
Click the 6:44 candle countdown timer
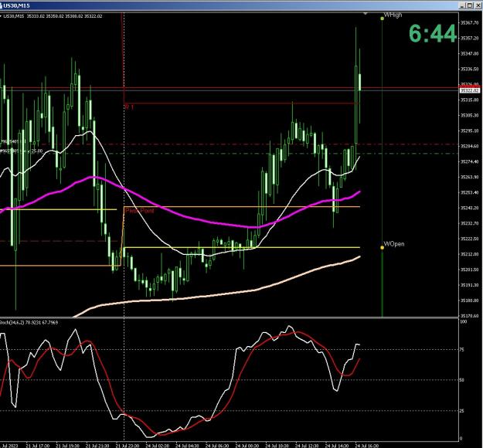[433, 33]
